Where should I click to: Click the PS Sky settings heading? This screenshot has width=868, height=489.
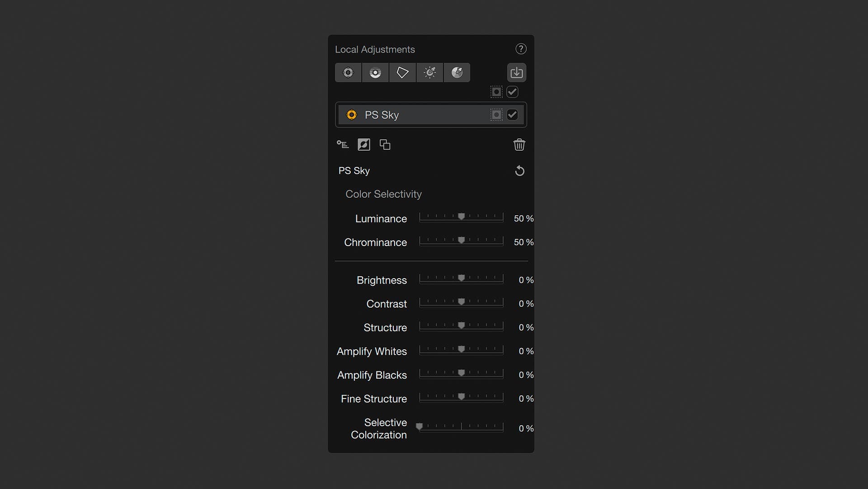[x=354, y=171]
